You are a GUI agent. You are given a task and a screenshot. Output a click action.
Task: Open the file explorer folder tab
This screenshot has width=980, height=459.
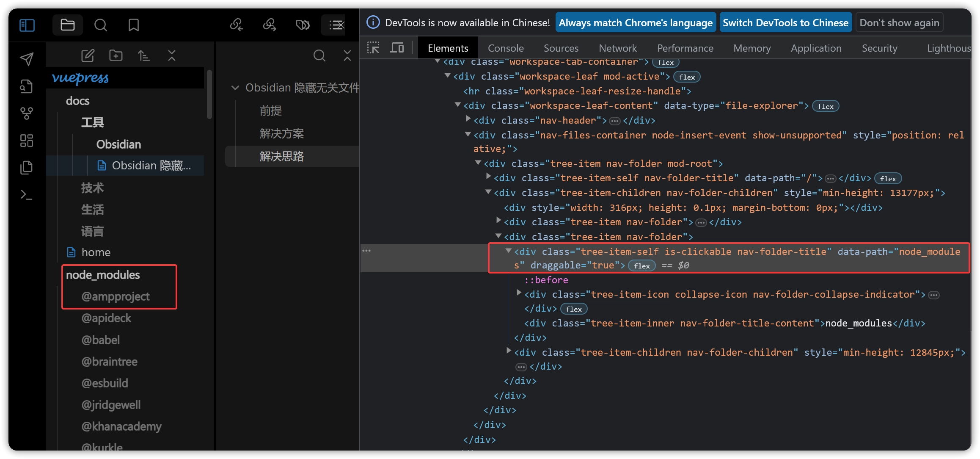(x=68, y=25)
